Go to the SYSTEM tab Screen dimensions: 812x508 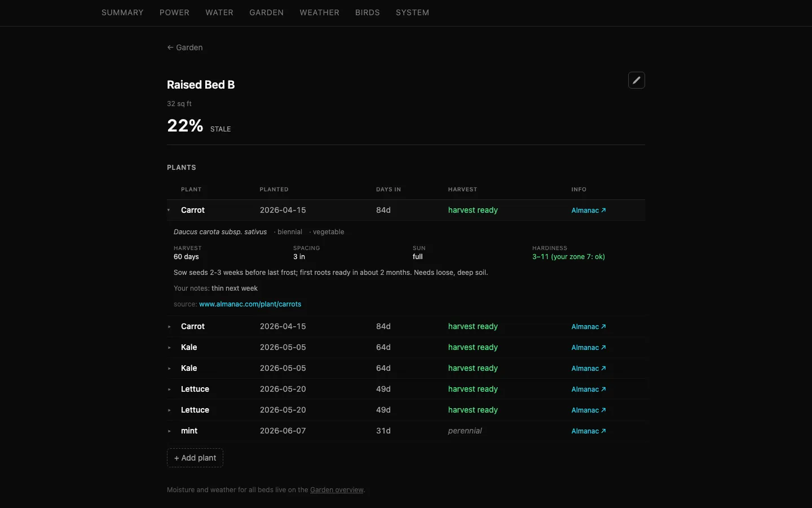coord(412,12)
